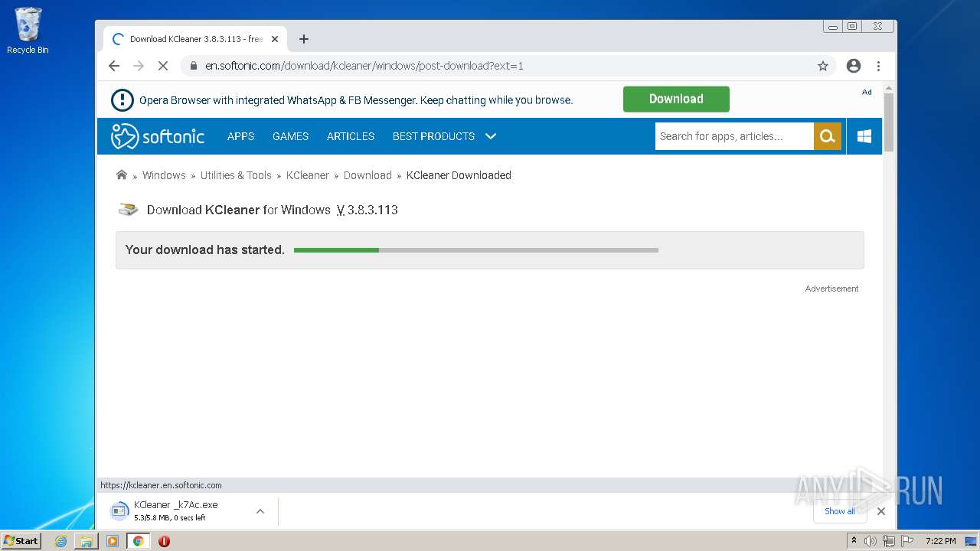Open the Recycle Bin desktop icon
Viewport: 980px width, 551px height.
[x=28, y=31]
